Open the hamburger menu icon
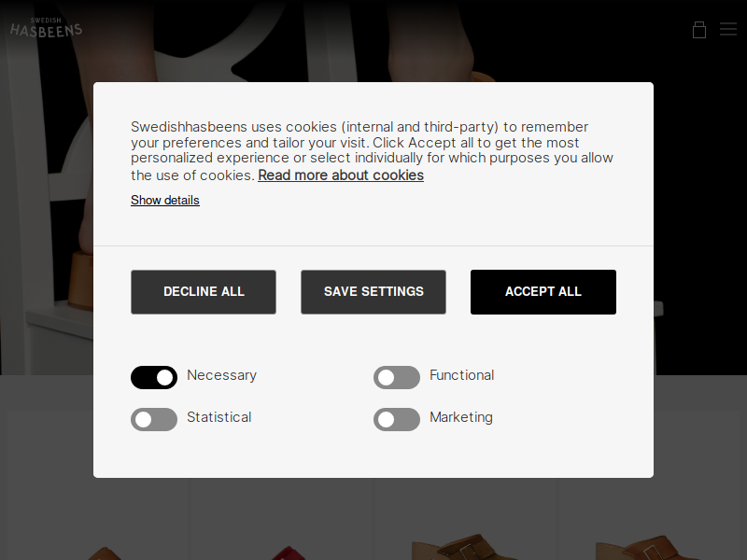The height and width of the screenshot is (560, 747). point(728,29)
